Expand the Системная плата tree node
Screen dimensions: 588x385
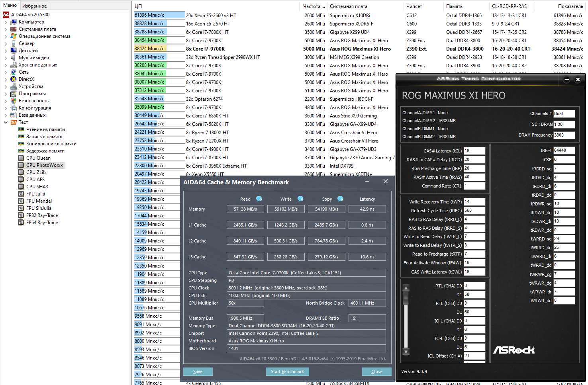click(x=6, y=29)
